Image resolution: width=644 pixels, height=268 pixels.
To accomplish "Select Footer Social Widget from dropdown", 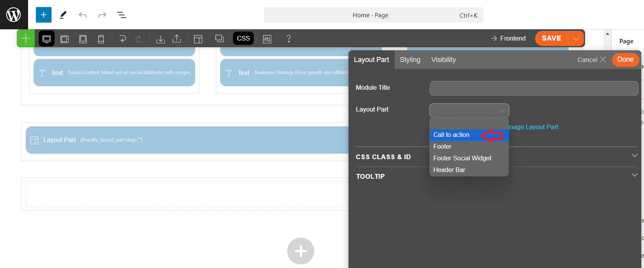I will point(462,158).
